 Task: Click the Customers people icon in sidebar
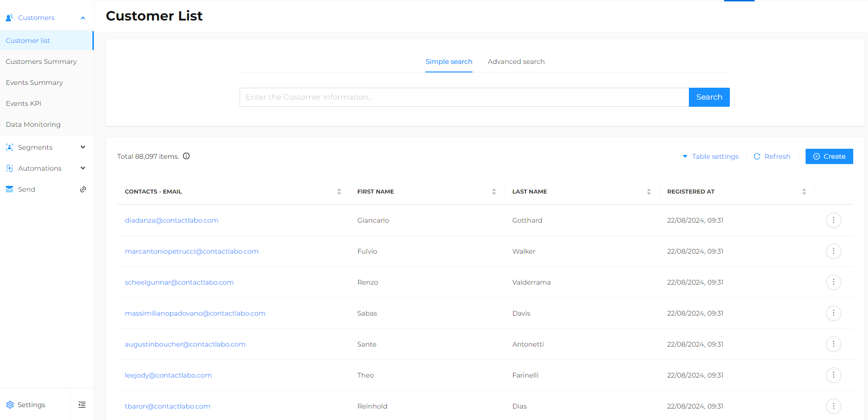click(9, 18)
